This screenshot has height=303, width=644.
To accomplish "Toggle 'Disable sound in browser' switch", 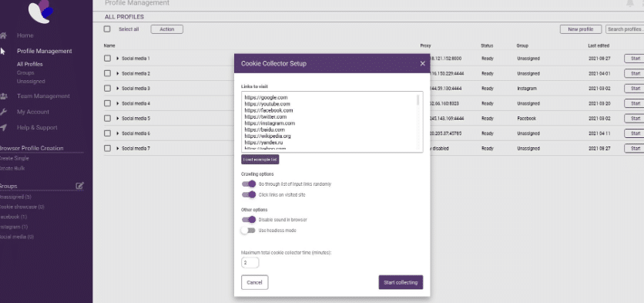I will (249, 220).
